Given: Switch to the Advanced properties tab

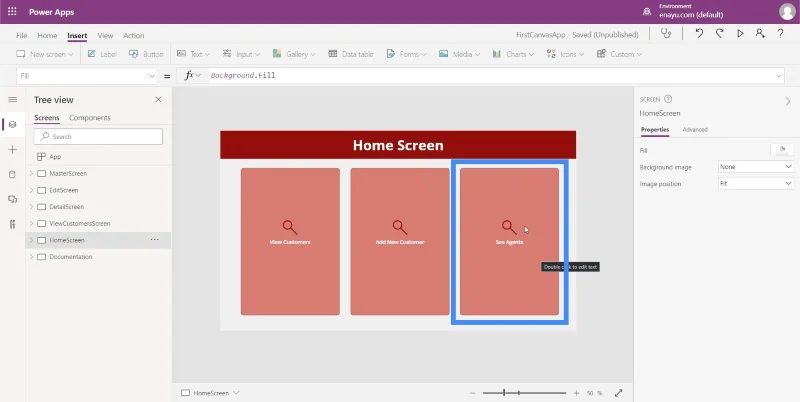Looking at the screenshot, I should coord(695,130).
